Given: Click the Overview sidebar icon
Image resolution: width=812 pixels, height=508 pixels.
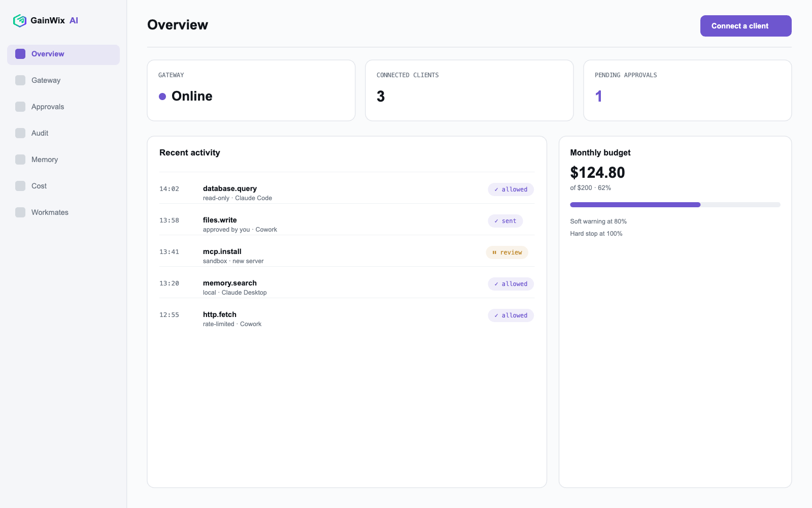Looking at the screenshot, I should (20, 54).
